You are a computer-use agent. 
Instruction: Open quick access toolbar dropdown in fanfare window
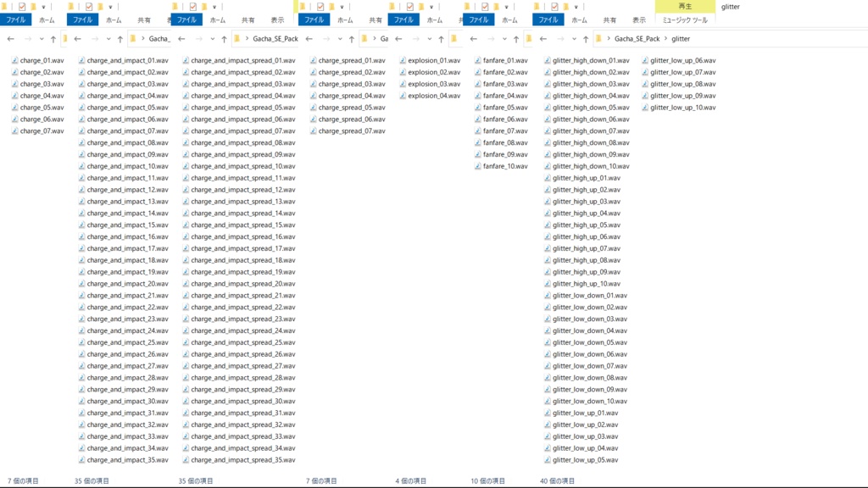[x=507, y=7]
